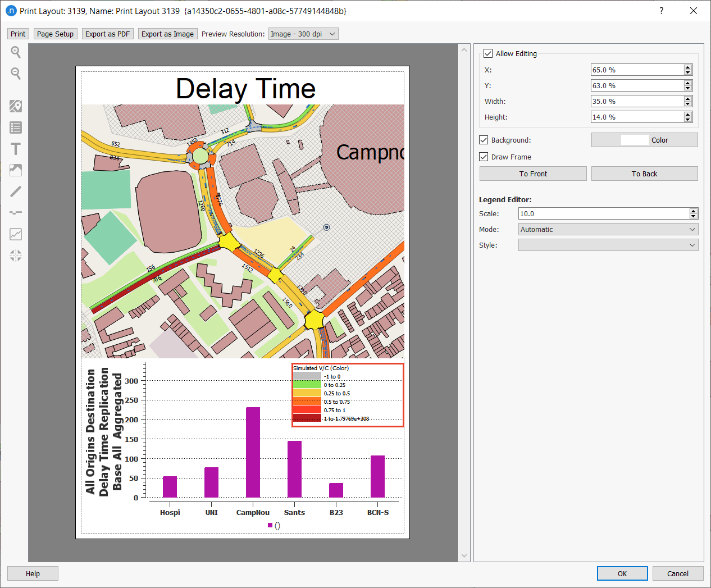
Task: Add a legend to the layout
Action: pyautogui.click(x=15, y=127)
